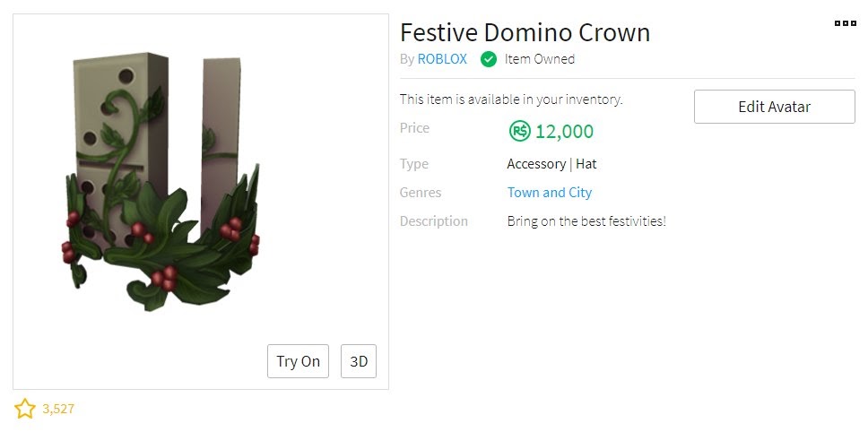Click the Description field label

[x=434, y=221]
